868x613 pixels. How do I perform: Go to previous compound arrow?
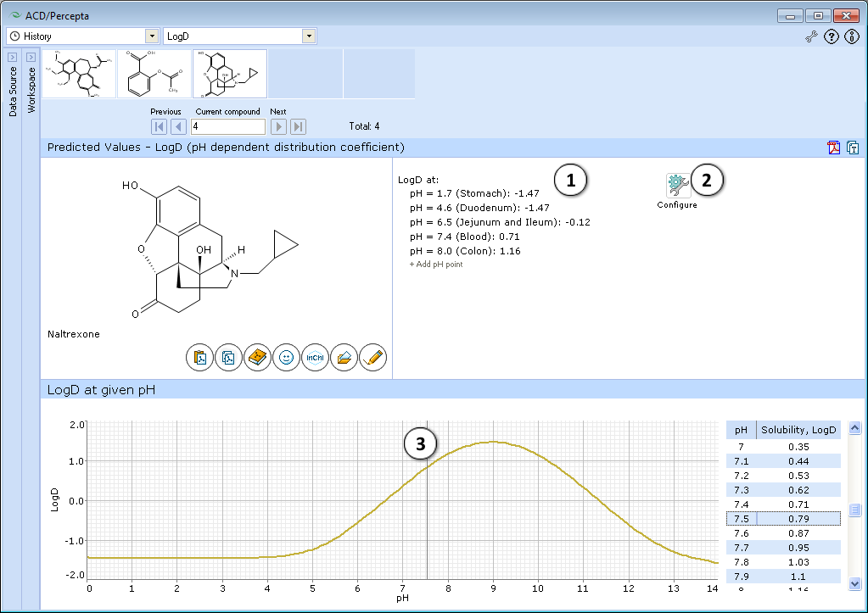(178, 126)
